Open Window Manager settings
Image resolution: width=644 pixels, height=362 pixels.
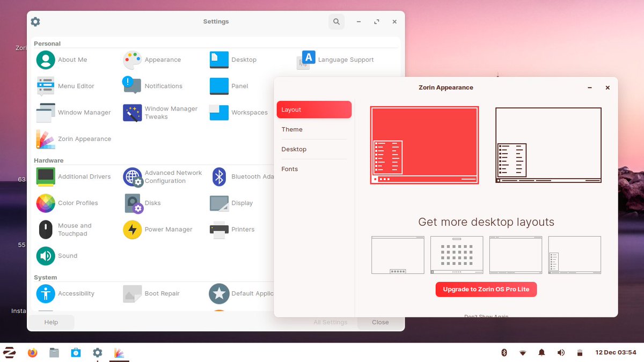pos(74,113)
